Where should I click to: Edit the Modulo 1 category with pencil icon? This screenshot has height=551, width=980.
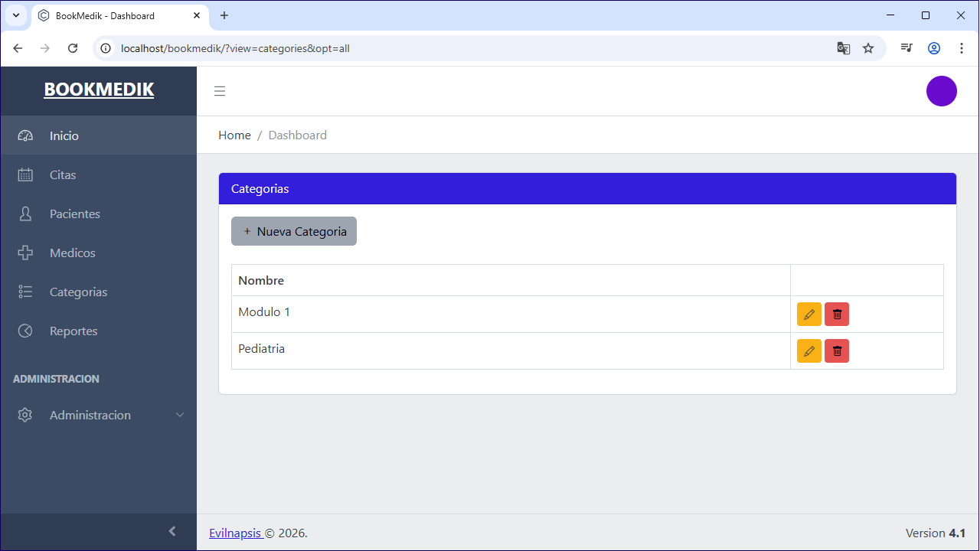(x=808, y=315)
